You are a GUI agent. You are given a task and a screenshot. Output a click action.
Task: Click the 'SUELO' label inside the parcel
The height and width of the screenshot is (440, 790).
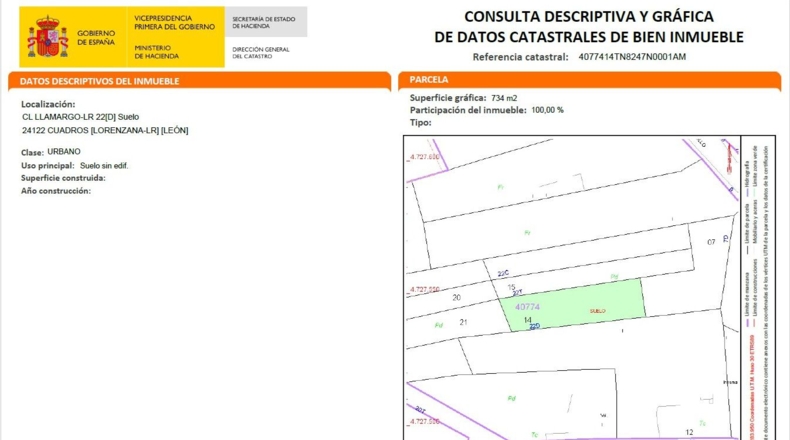[x=598, y=311]
